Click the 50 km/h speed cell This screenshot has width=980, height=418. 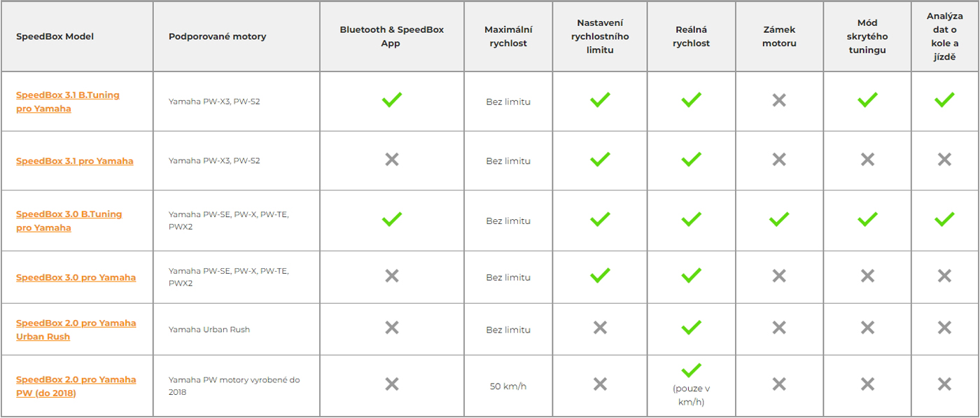click(508, 386)
